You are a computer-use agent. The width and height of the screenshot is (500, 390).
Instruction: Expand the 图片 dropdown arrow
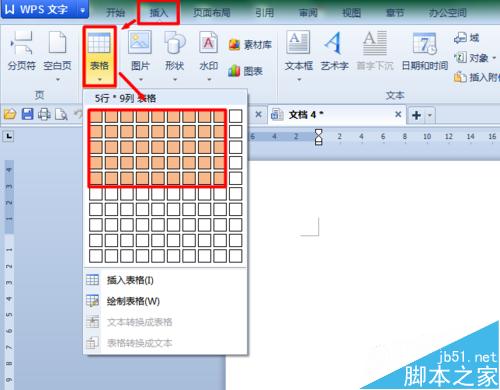[140, 80]
